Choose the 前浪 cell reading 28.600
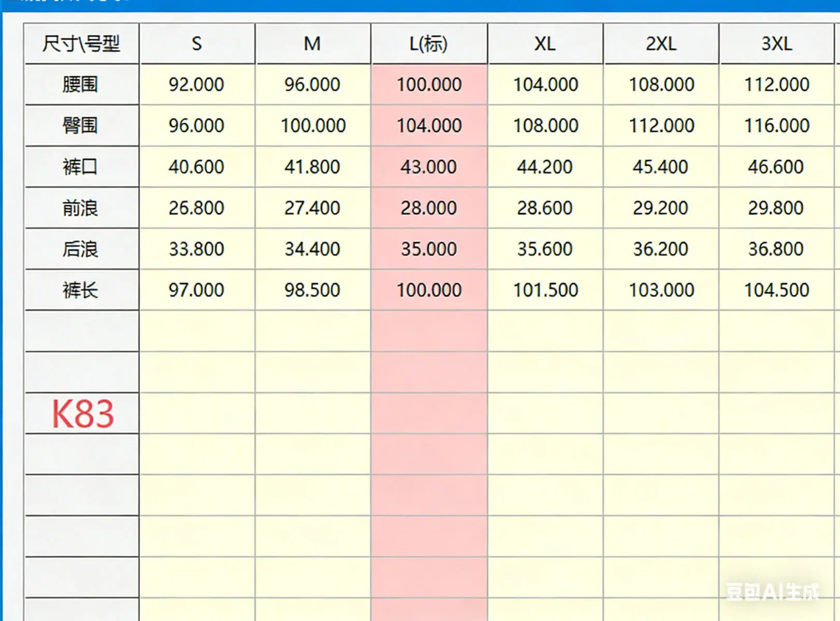This screenshot has width=840, height=621. coord(545,208)
